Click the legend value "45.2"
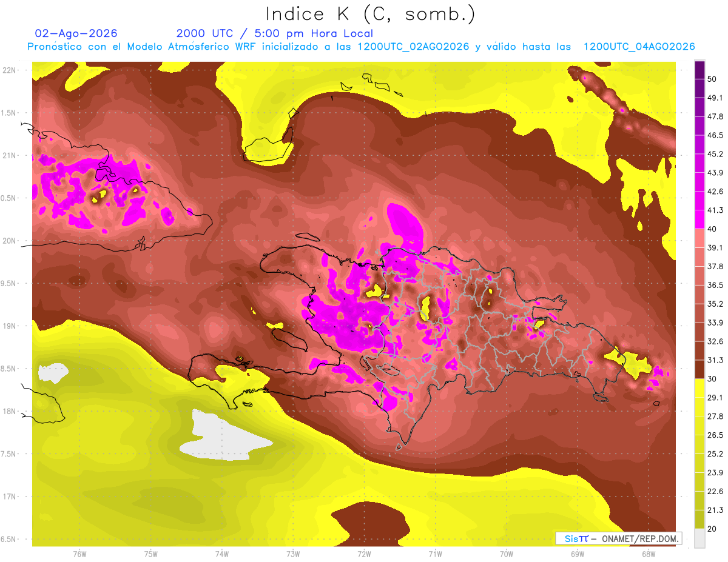 [715, 154]
